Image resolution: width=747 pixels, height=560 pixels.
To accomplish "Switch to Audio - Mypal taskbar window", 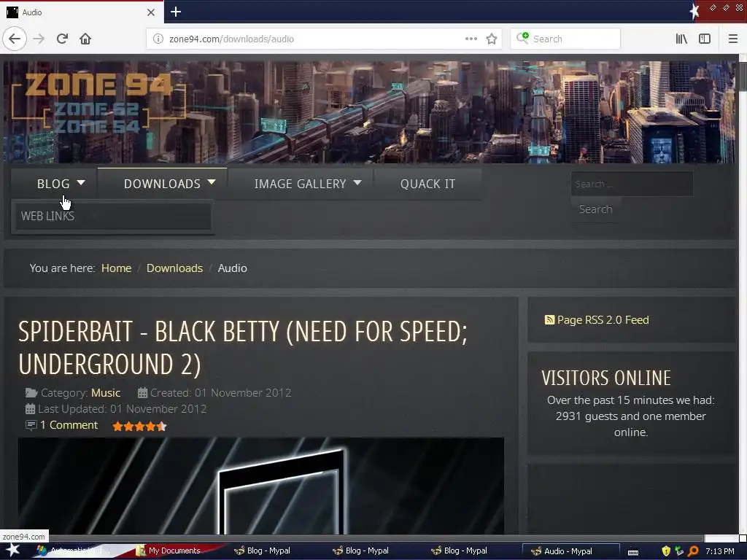I will pos(571,551).
